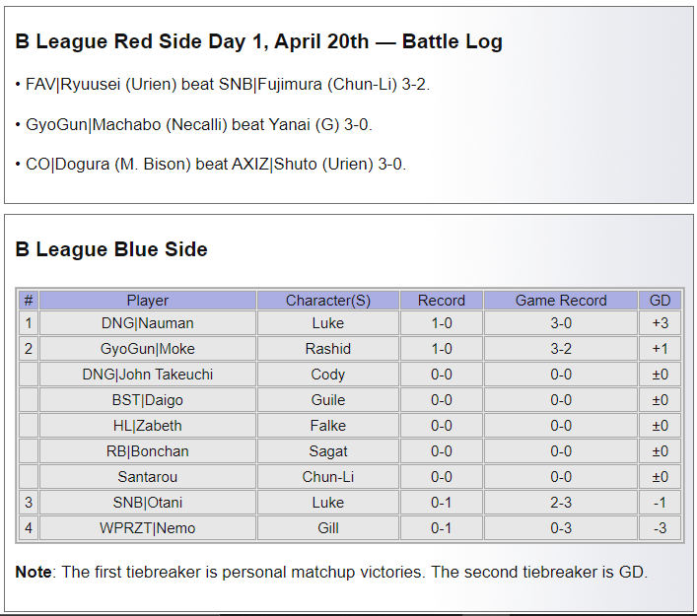Click the RB|Bonchan player cell
The height and width of the screenshot is (616, 697).
click(x=148, y=451)
